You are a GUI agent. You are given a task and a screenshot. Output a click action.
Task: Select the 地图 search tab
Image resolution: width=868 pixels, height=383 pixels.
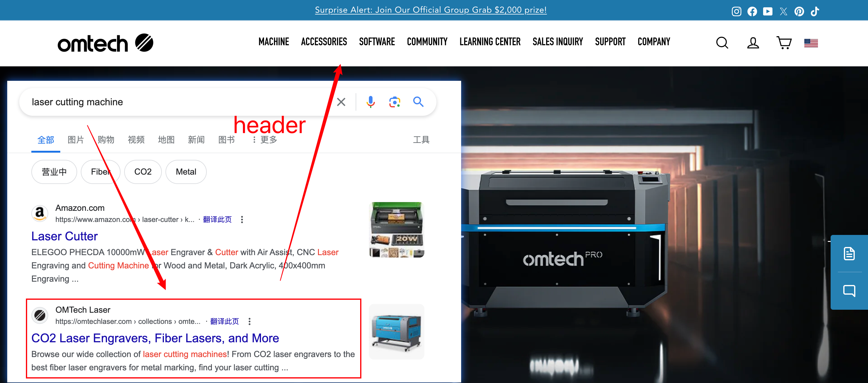pos(166,140)
